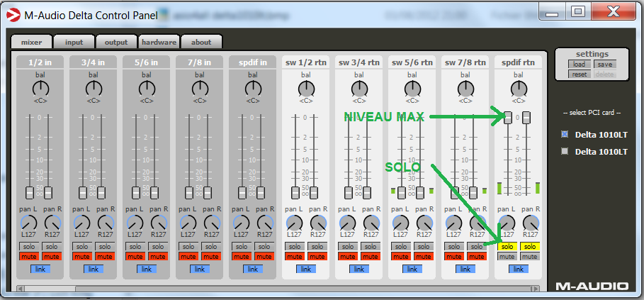This screenshot has width=644, height=300.
Task: Solo the right channel of 3/4 in
Action: [x=105, y=247]
